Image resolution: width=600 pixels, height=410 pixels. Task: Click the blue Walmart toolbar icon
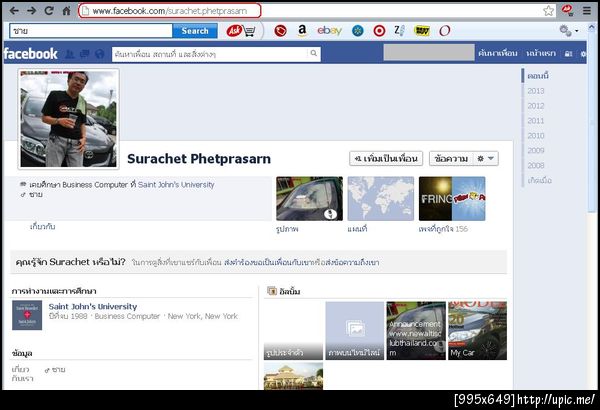(x=358, y=31)
